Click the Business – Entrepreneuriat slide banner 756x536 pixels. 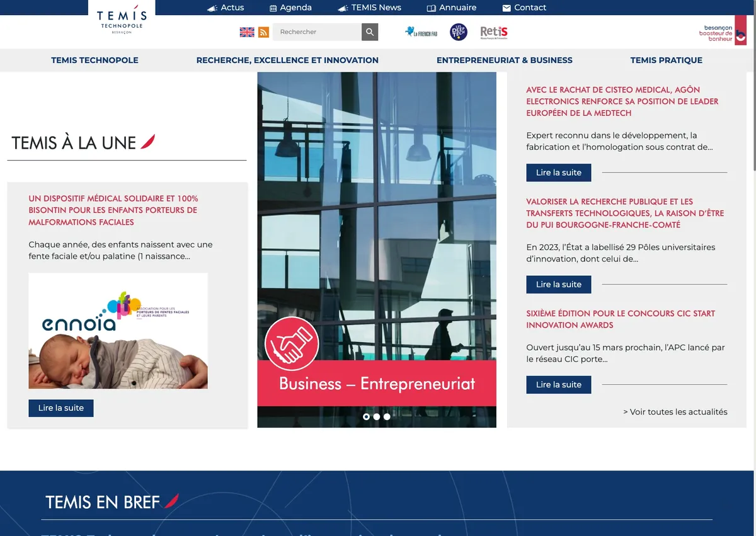pyautogui.click(x=377, y=384)
